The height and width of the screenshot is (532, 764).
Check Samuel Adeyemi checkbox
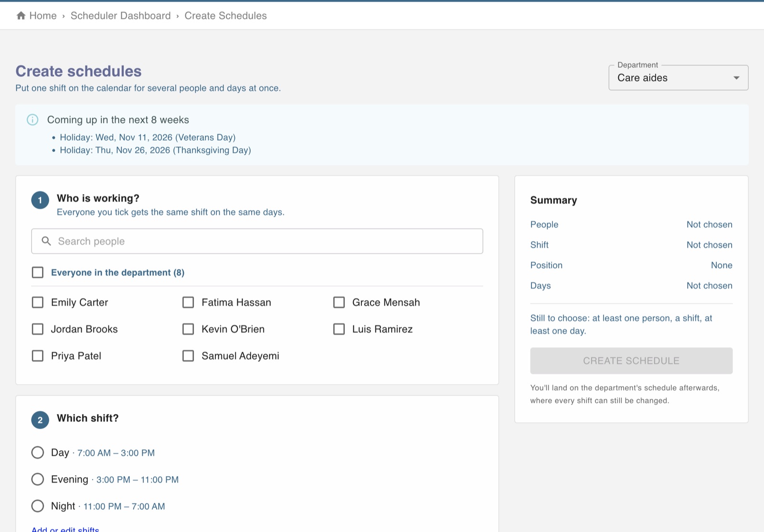pyautogui.click(x=188, y=356)
